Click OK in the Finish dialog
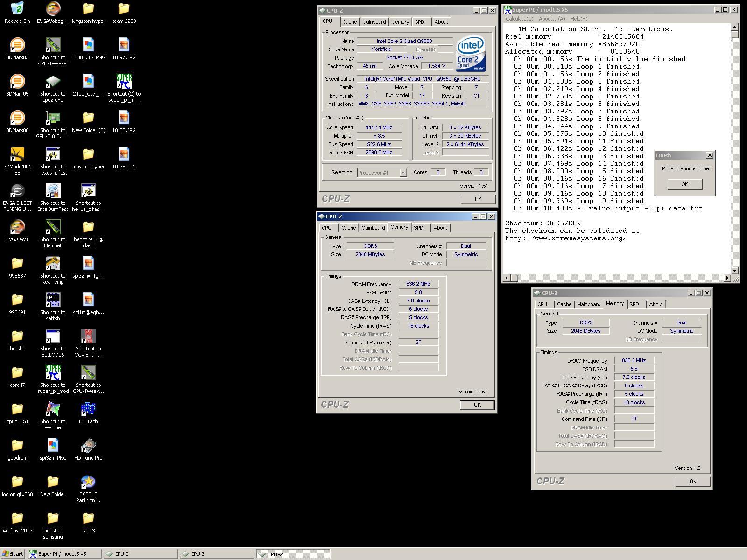Image resolution: width=747 pixels, height=560 pixels. [684, 184]
